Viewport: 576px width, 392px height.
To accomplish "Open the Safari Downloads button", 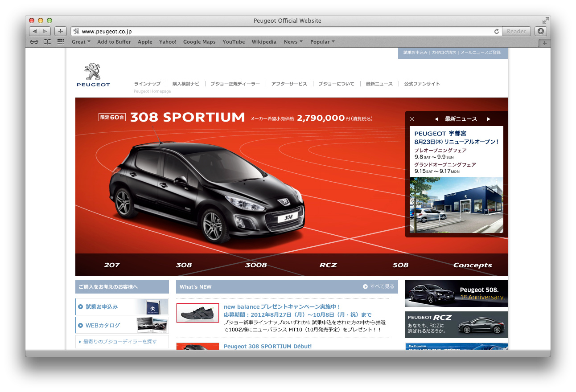I will click(x=540, y=31).
